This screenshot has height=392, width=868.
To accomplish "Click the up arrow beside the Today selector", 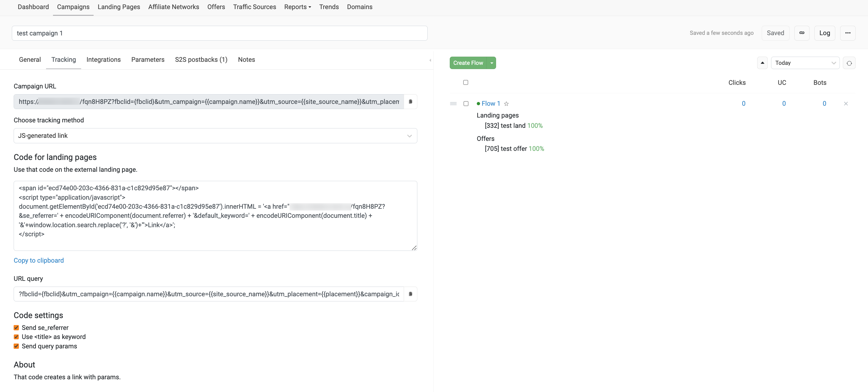I will [x=762, y=63].
